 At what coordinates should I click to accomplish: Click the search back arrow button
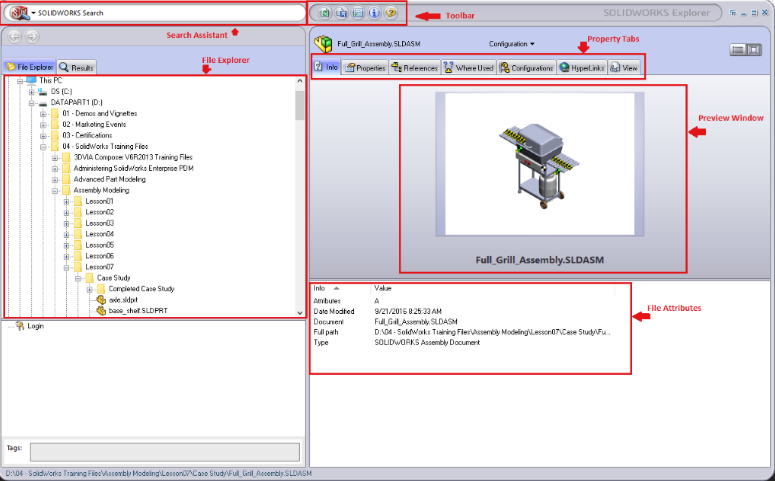[15, 36]
